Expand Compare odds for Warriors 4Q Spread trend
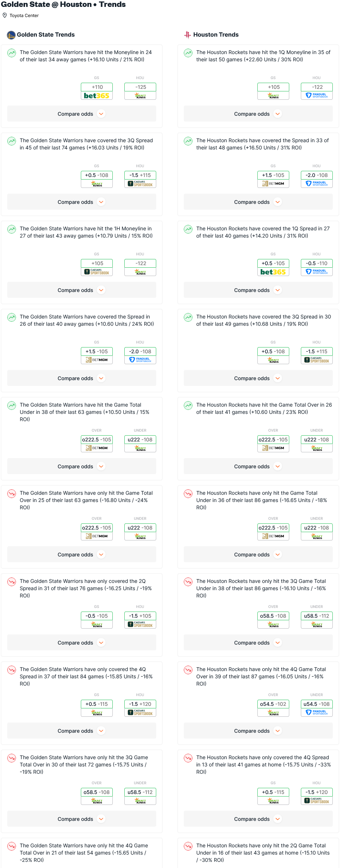The height and width of the screenshot is (868, 340). pos(82,731)
